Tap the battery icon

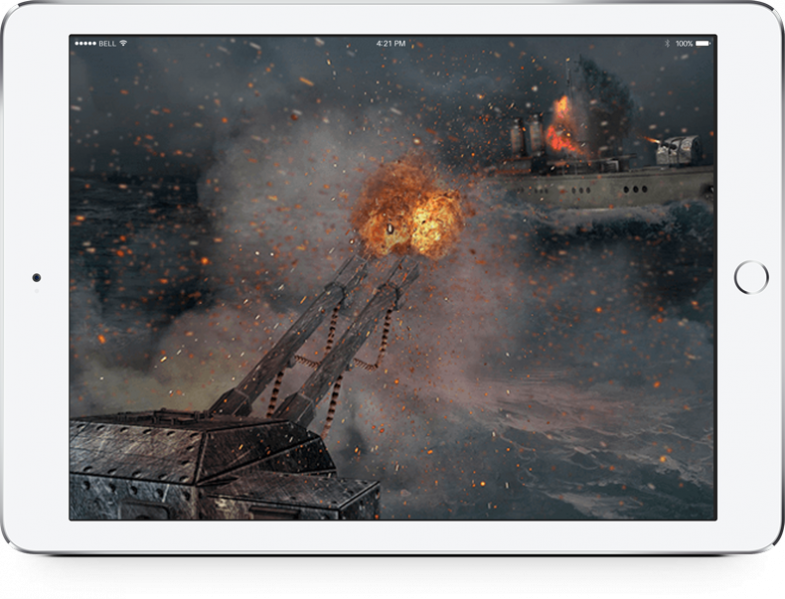pyautogui.click(x=704, y=44)
